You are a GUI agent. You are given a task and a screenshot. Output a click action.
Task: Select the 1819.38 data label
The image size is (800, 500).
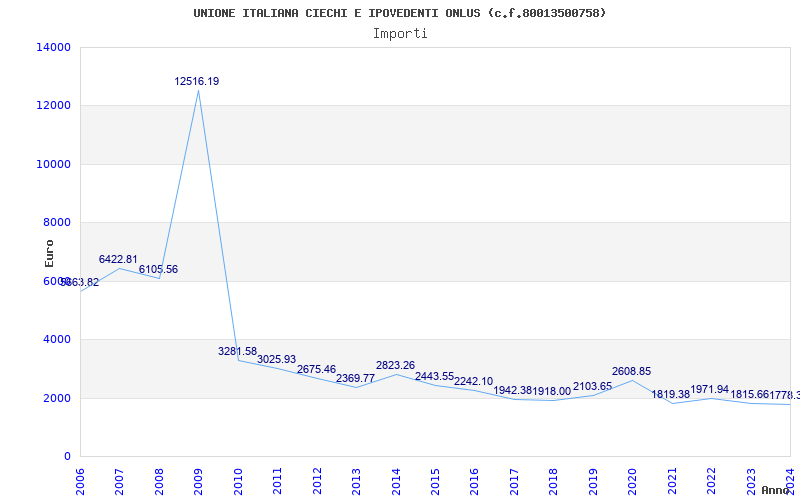(671, 394)
